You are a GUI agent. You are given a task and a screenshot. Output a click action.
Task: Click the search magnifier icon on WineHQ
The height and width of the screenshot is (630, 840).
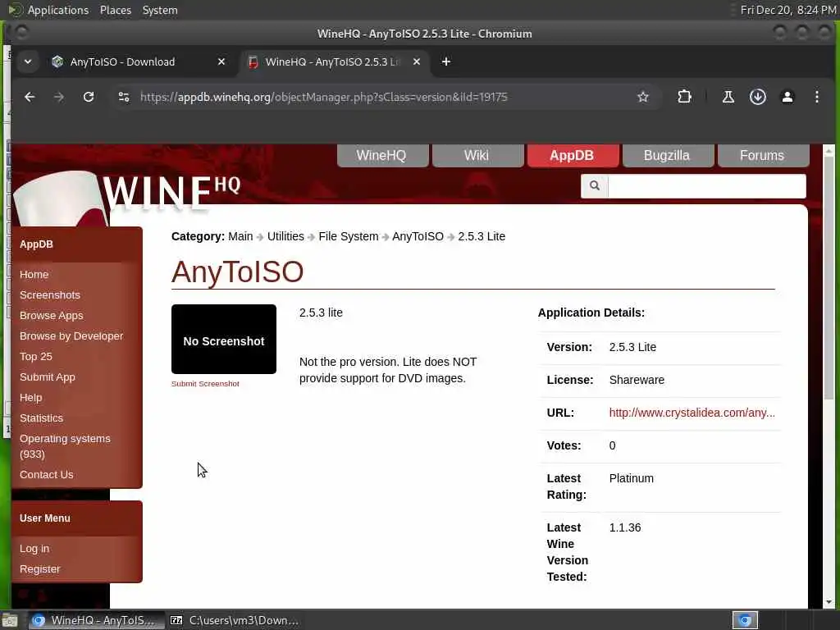[595, 185]
